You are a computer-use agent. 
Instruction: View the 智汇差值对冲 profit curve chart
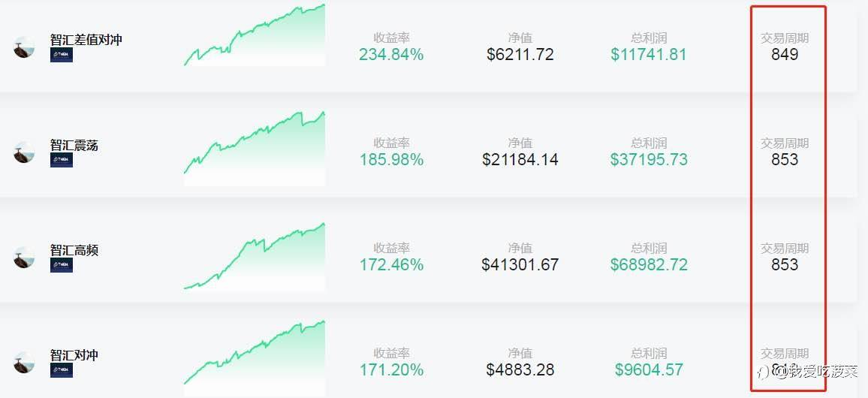255,36
